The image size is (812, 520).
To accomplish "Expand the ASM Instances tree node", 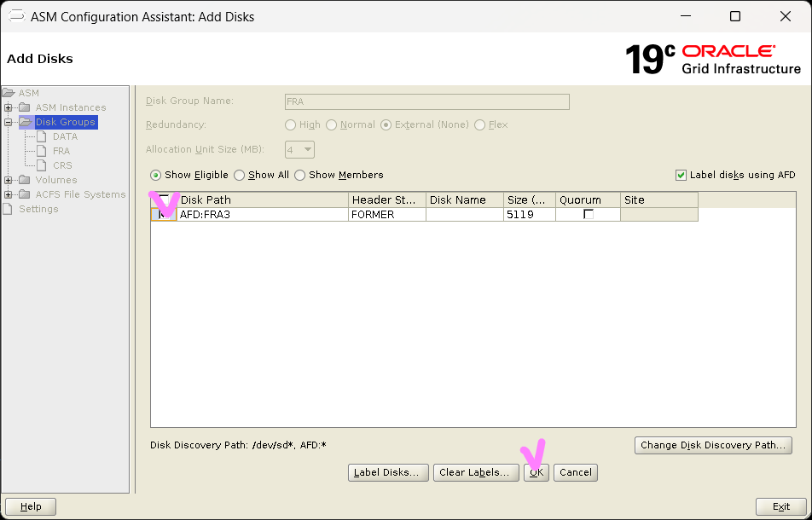I will coord(9,107).
